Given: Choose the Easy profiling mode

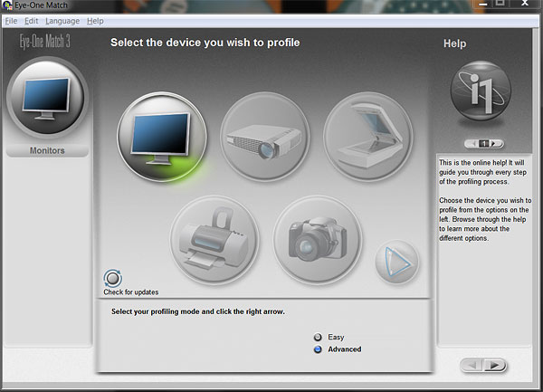Looking at the screenshot, I should click(318, 337).
